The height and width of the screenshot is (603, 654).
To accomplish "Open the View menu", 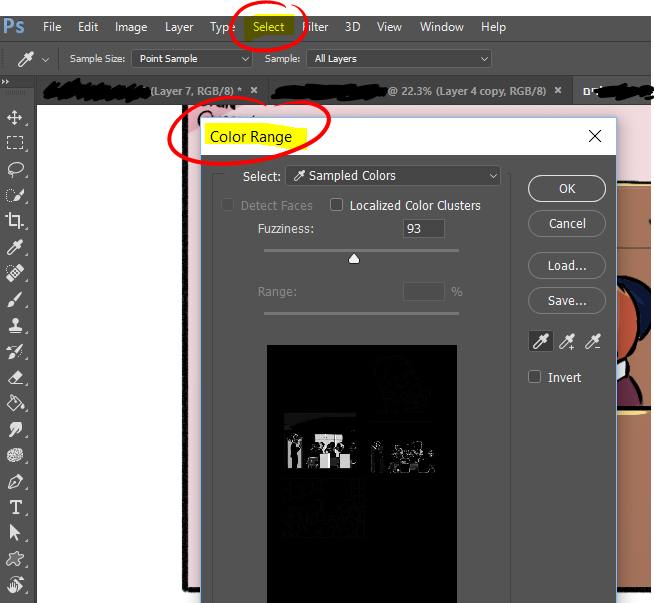I will pyautogui.click(x=389, y=27).
